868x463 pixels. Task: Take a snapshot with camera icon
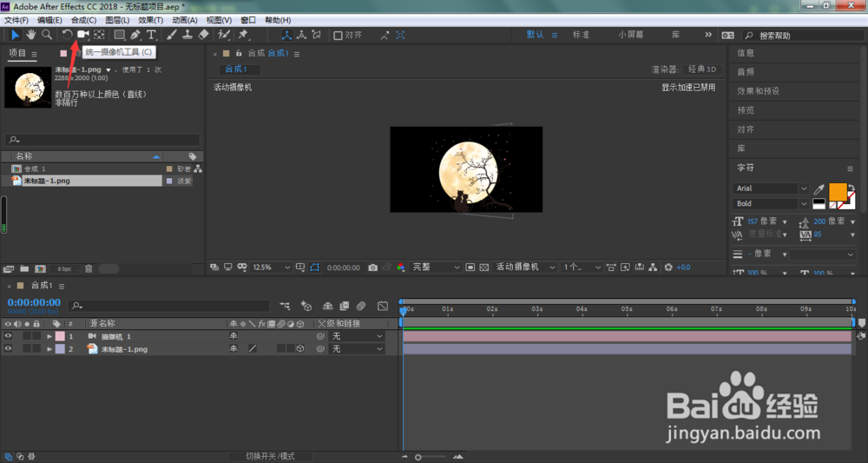(372, 268)
